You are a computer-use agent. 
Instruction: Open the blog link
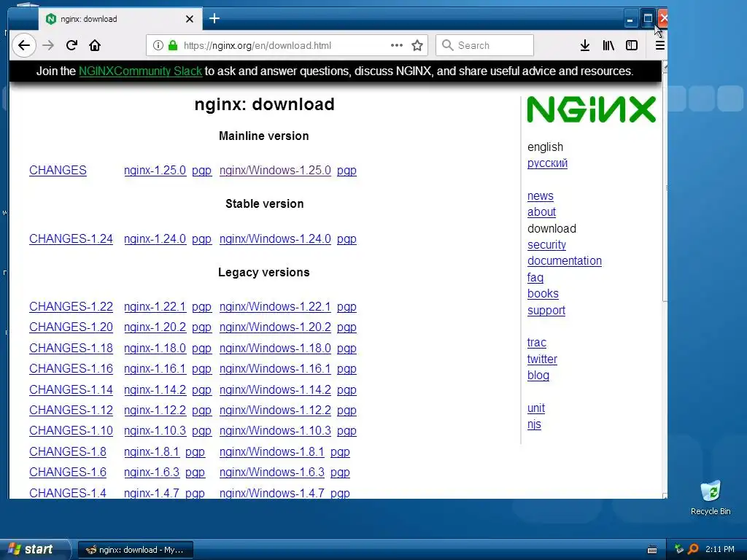(x=538, y=376)
